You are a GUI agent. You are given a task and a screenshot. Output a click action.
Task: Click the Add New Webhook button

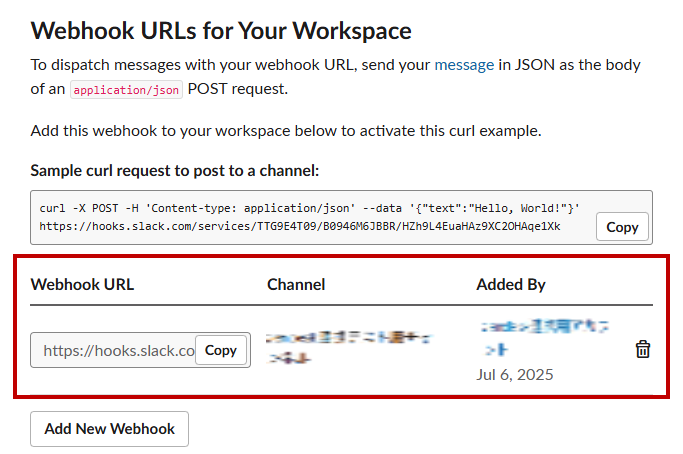[109, 429]
